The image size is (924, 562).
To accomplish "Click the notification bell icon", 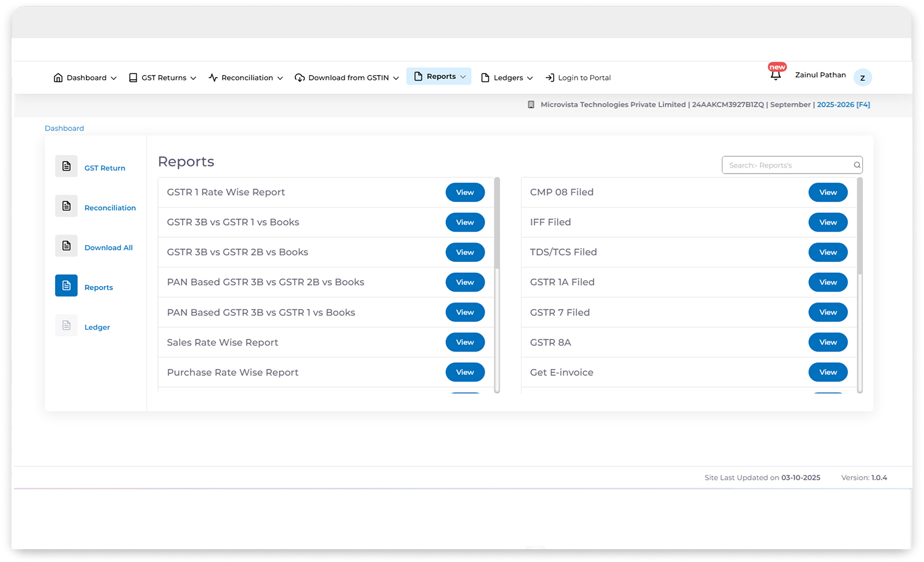I will 775,76.
